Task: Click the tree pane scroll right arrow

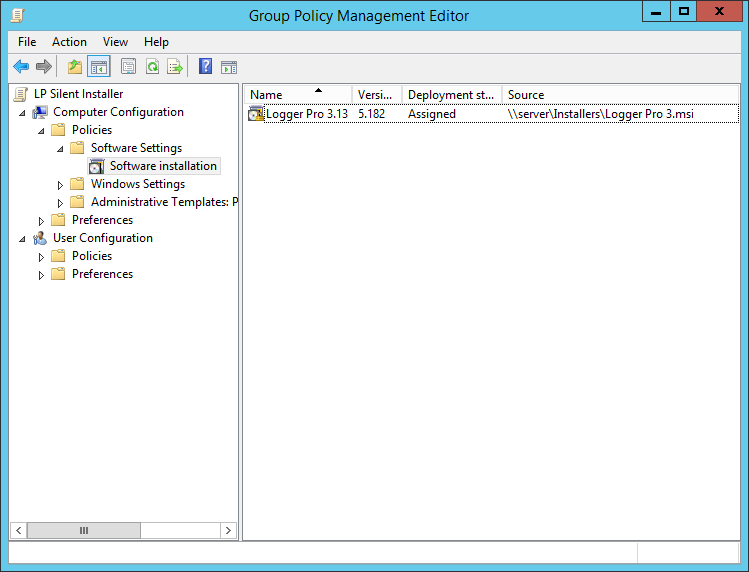Action: pyautogui.click(x=228, y=530)
